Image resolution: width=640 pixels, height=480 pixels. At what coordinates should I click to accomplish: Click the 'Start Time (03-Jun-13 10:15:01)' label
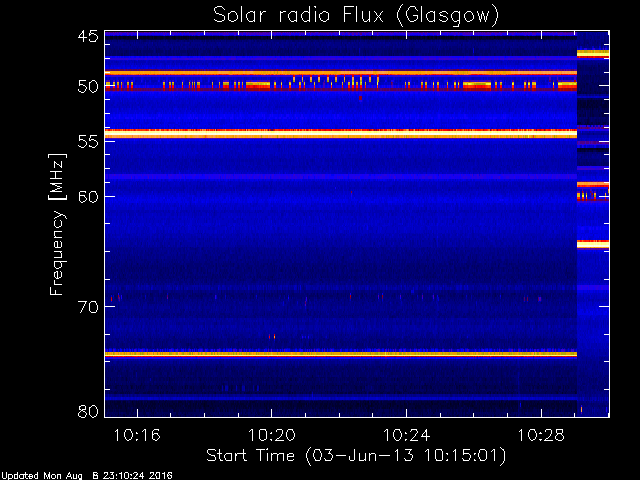[x=356, y=456]
